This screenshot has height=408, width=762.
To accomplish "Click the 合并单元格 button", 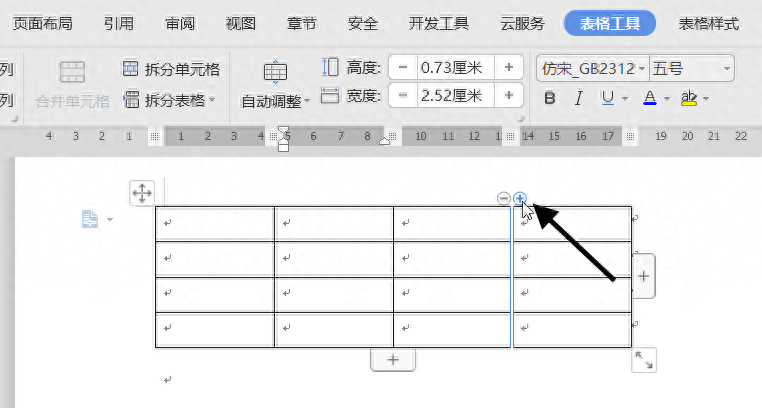I will coord(72,84).
